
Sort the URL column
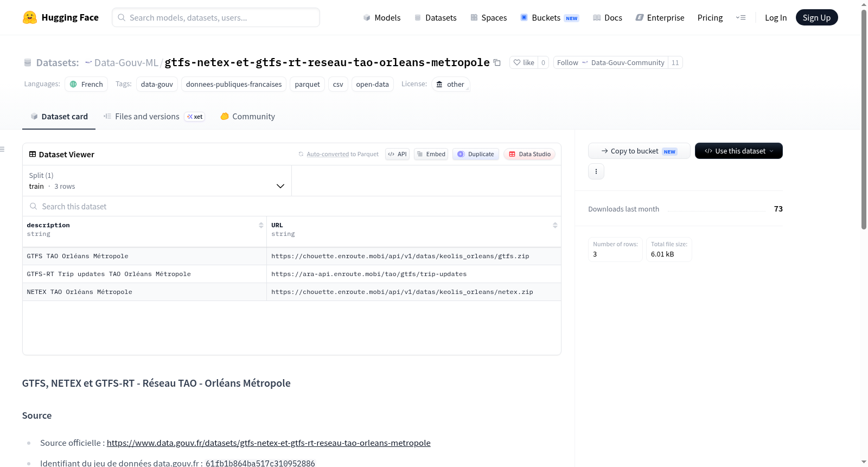(x=555, y=225)
